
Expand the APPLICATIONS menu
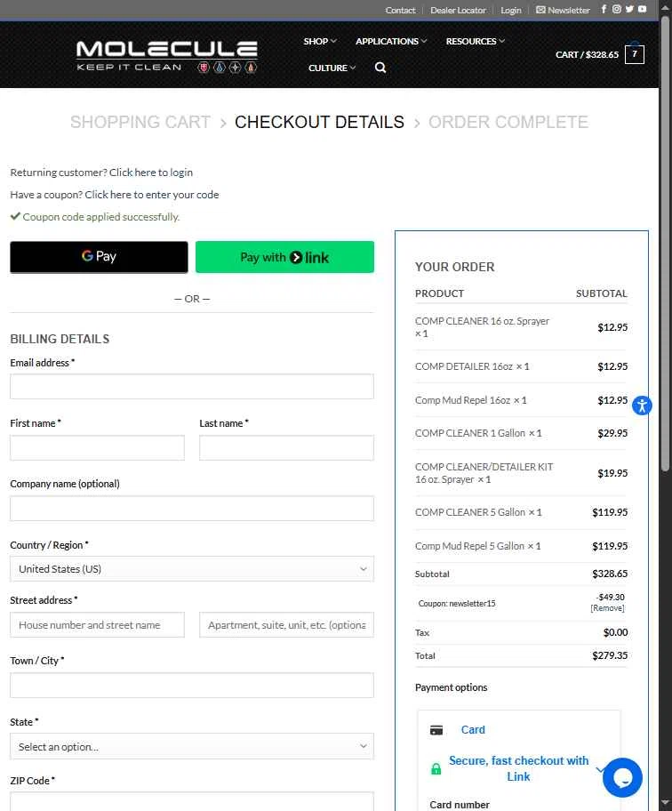(391, 41)
